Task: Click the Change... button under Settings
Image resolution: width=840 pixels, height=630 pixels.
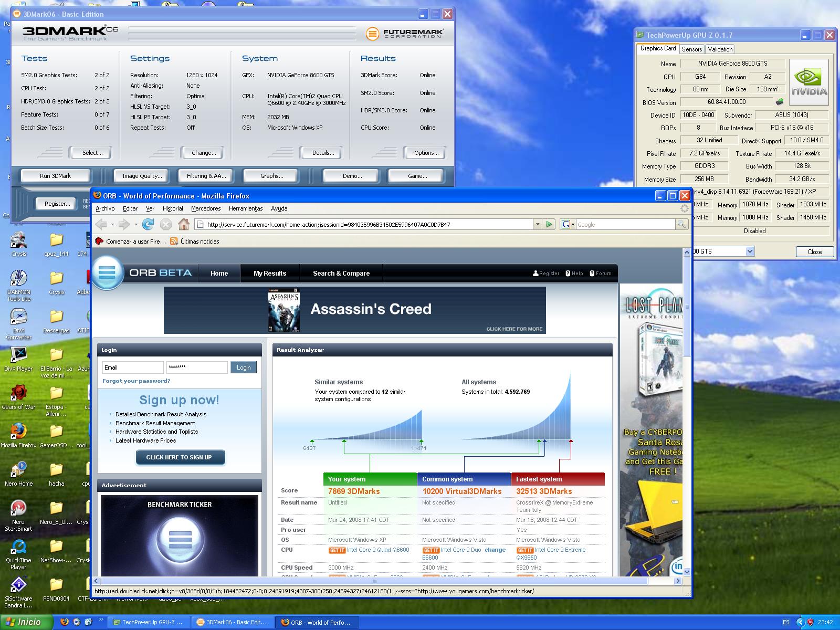Action: click(204, 153)
